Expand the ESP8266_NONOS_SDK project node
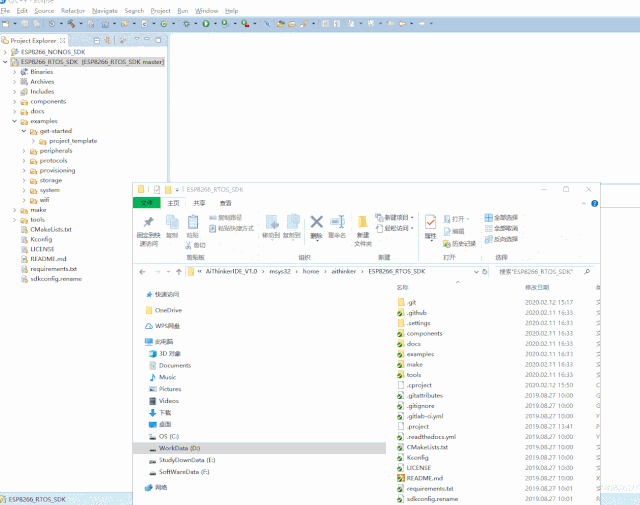Screen dimensions: 640x505 click(5, 52)
